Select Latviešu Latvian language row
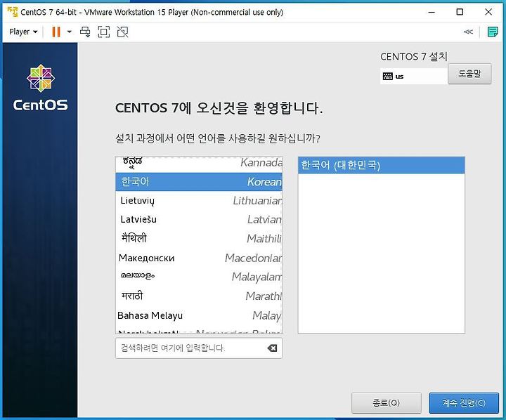Viewport: 506px width, 420px height. [199, 220]
